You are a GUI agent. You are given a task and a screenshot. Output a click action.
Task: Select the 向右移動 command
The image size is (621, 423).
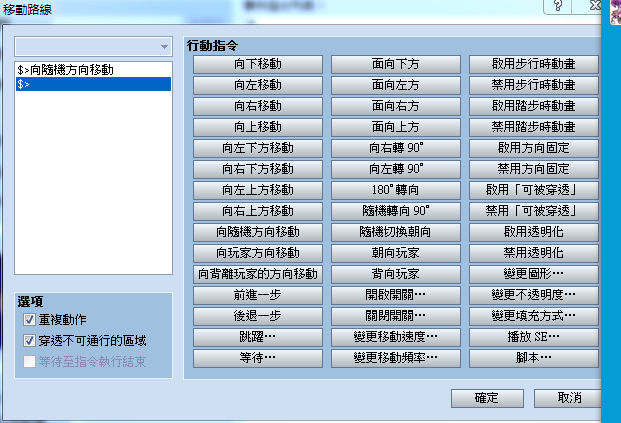(258, 106)
